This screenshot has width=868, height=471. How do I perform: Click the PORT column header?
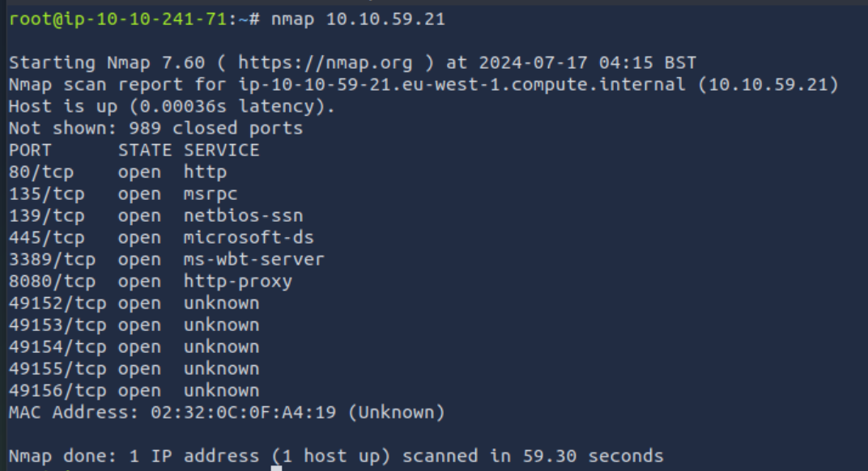[30, 151]
